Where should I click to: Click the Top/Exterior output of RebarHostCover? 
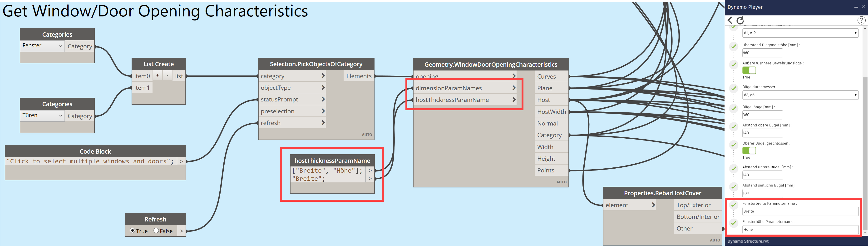[x=693, y=205]
